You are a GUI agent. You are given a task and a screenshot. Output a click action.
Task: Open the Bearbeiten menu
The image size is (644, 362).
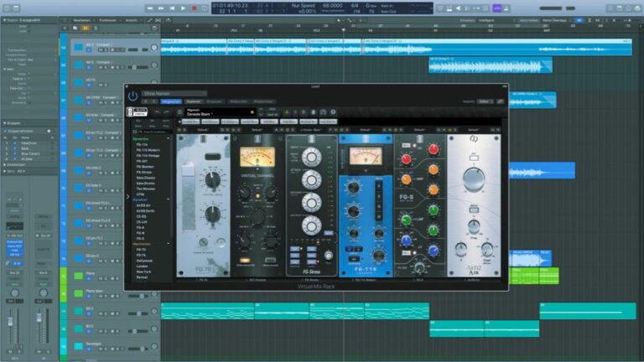[x=81, y=20]
